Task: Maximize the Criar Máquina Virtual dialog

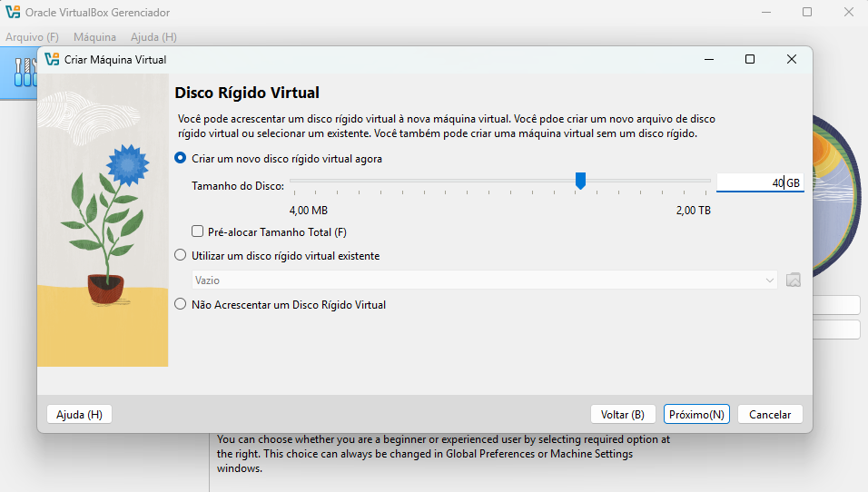Action: [x=749, y=59]
